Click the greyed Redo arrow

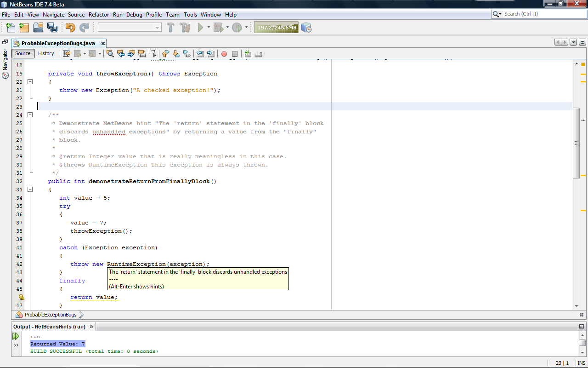[x=84, y=28]
